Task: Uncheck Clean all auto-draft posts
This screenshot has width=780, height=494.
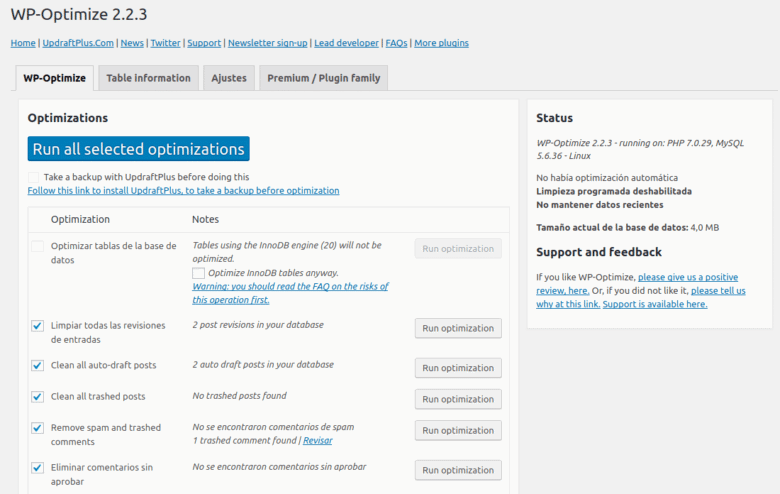Action: [x=37, y=366]
